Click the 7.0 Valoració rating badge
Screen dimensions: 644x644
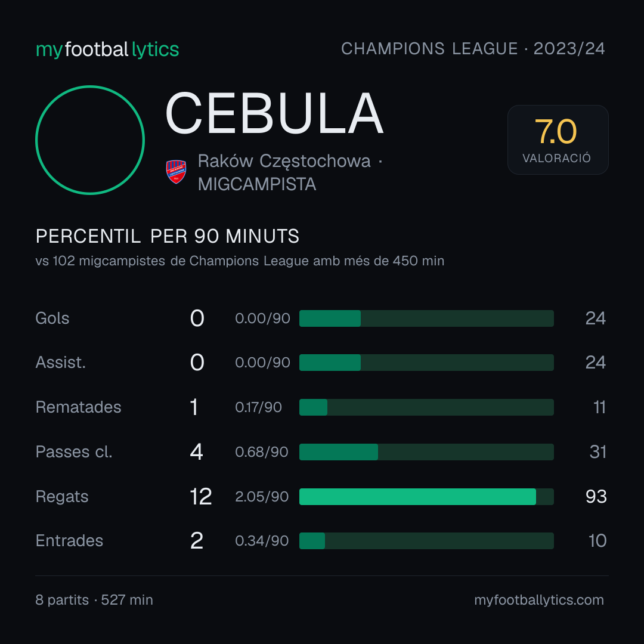pyautogui.click(x=558, y=140)
